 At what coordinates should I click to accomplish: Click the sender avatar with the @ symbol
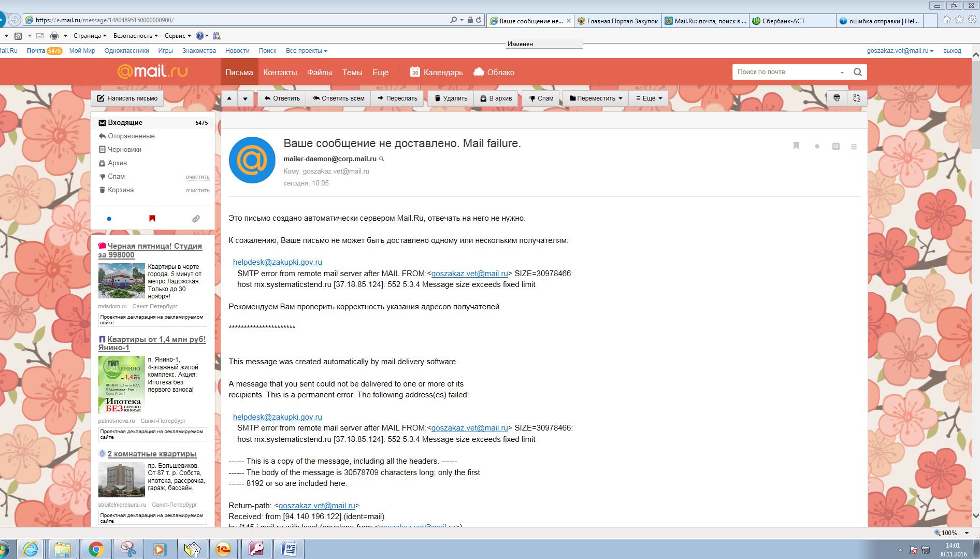coord(252,160)
